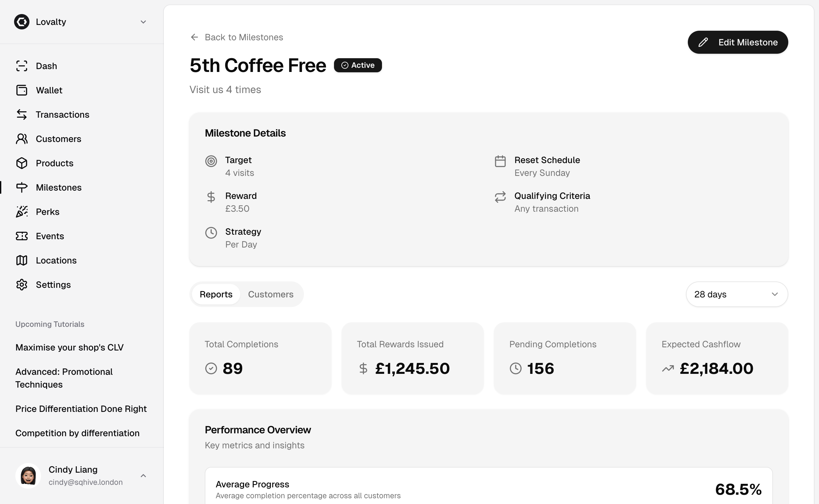
Task: Open the 28 days range dropdown
Action: (x=737, y=294)
